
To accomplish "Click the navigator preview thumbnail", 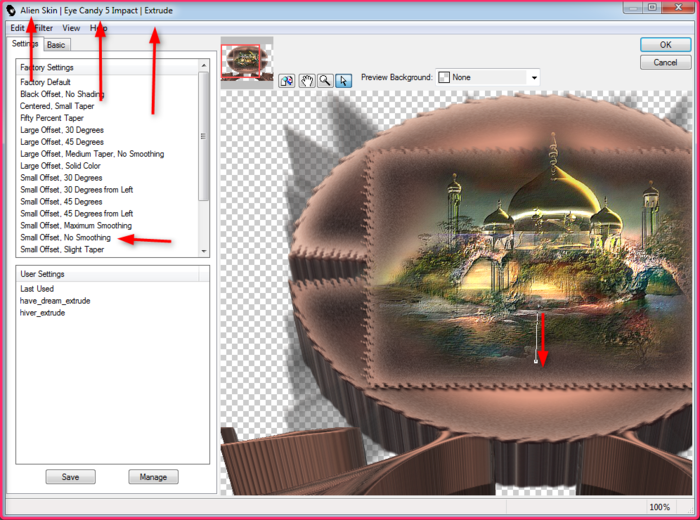I will coord(247,62).
